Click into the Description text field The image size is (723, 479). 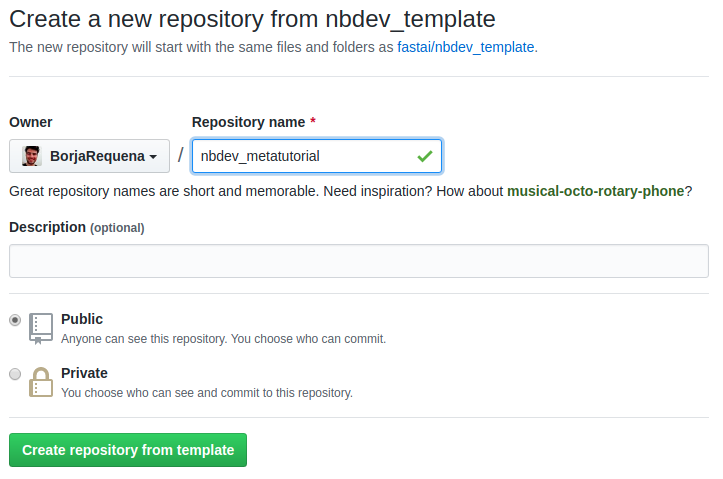pyautogui.click(x=359, y=261)
